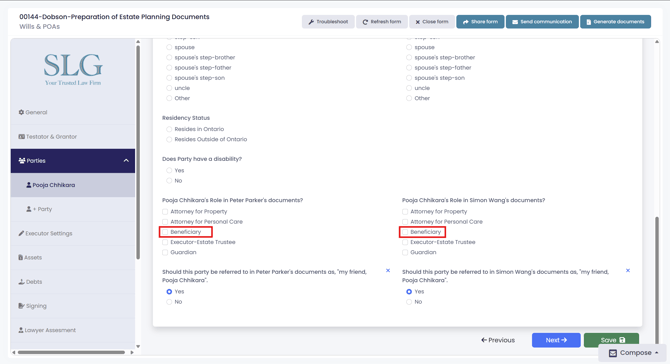Collapse the Parties section chevron
This screenshot has height=364, width=670.
click(x=126, y=161)
